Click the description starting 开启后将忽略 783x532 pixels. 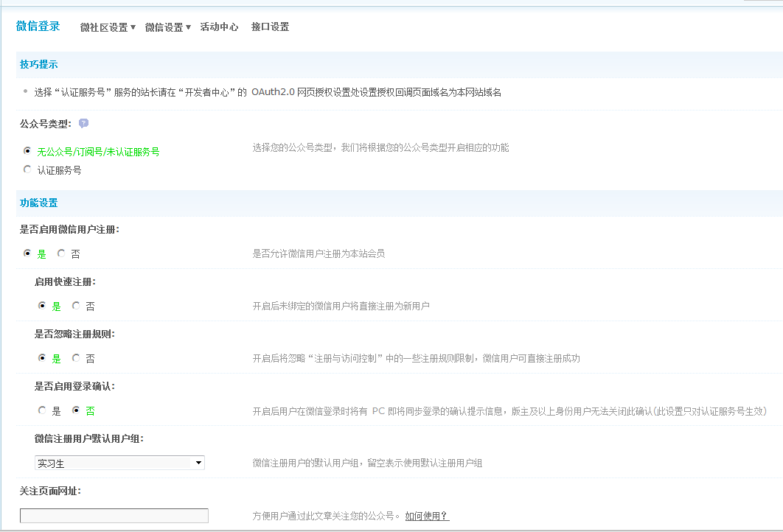(416, 358)
